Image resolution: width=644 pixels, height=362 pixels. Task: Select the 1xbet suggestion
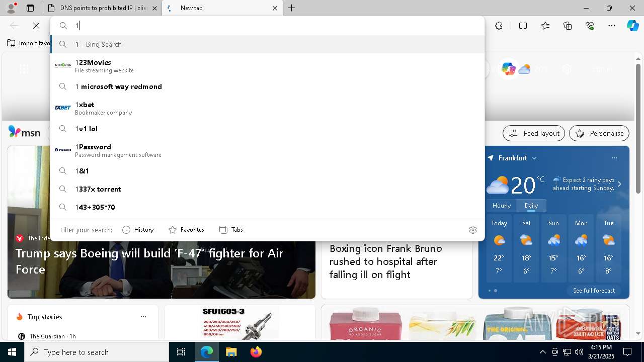click(x=268, y=108)
